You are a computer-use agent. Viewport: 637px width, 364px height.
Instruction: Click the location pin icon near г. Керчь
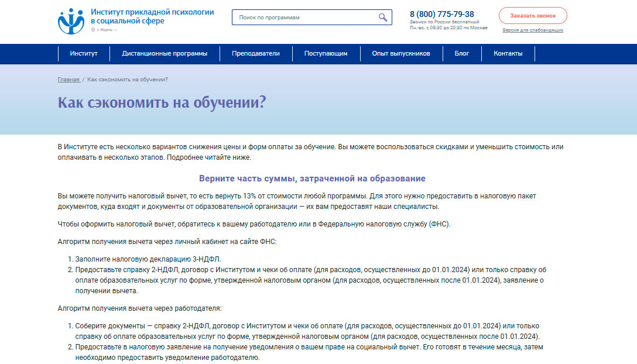click(93, 30)
